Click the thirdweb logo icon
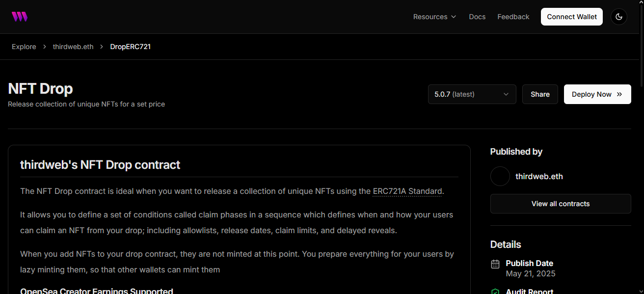 (20, 17)
